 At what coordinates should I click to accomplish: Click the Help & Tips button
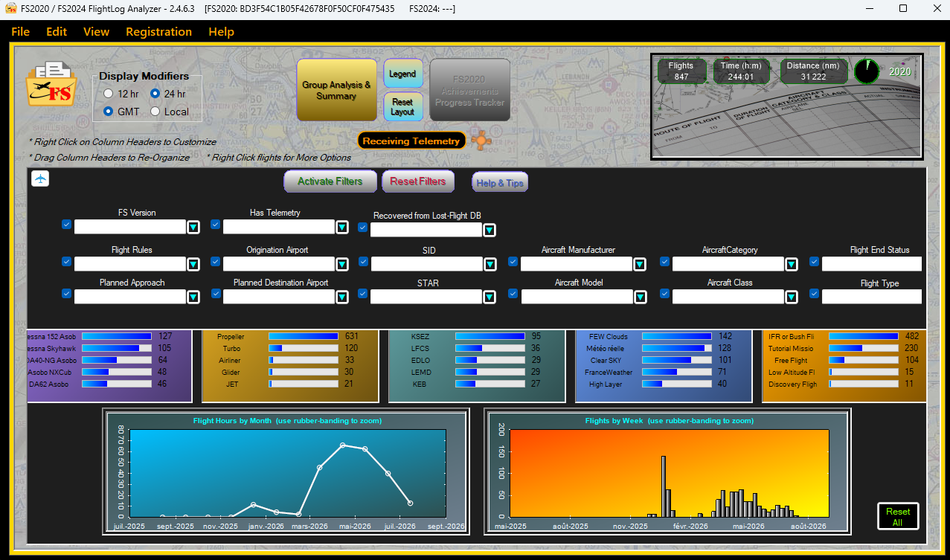[x=500, y=183]
